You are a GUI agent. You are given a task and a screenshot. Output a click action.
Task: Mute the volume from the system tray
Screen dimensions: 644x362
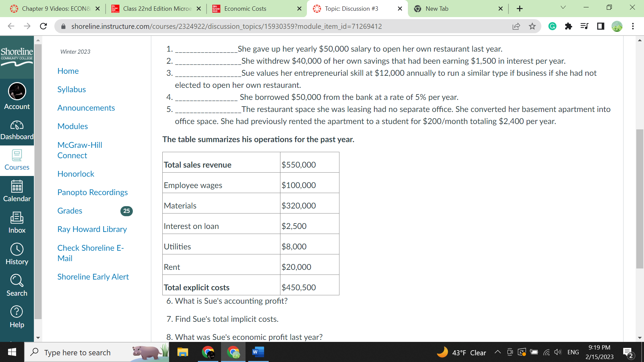(x=558, y=352)
